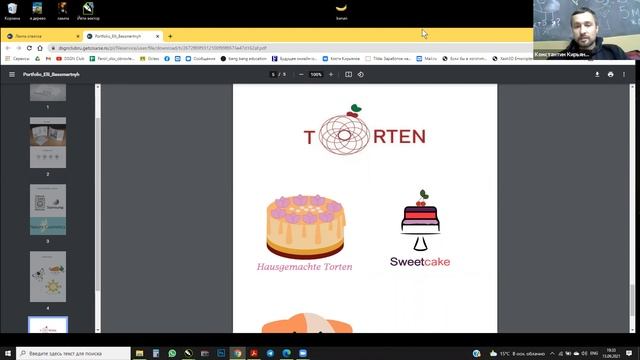Screen dimensions: 640x360
Task: Open Photoshop from the taskbar
Action: coord(221,353)
